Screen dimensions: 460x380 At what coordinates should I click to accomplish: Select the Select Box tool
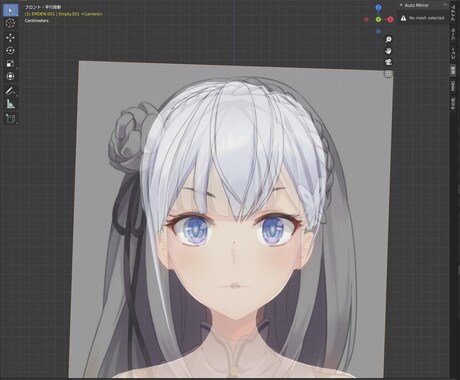pos(10,10)
